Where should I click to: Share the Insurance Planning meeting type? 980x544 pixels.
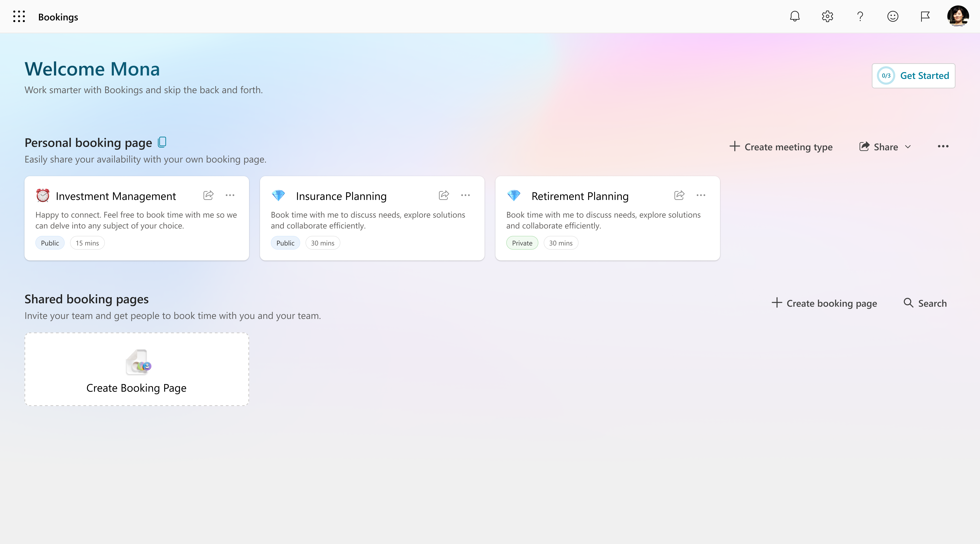point(444,195)
